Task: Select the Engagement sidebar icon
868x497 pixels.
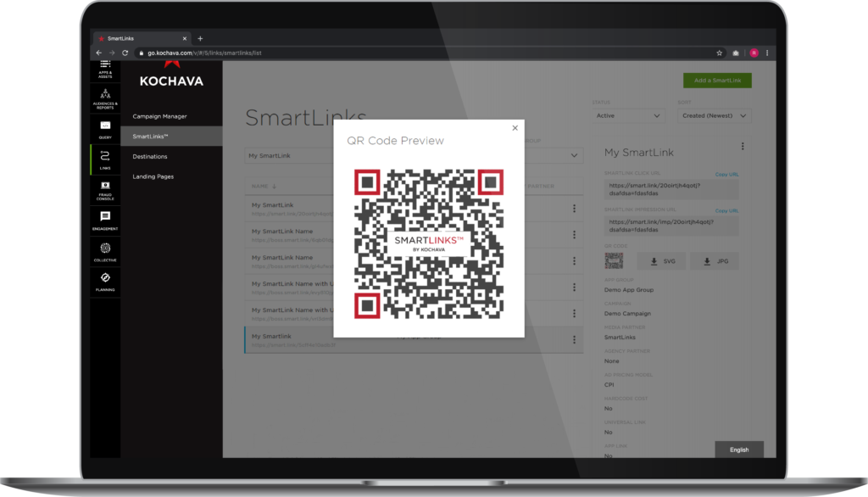Action: pos(104,219)
